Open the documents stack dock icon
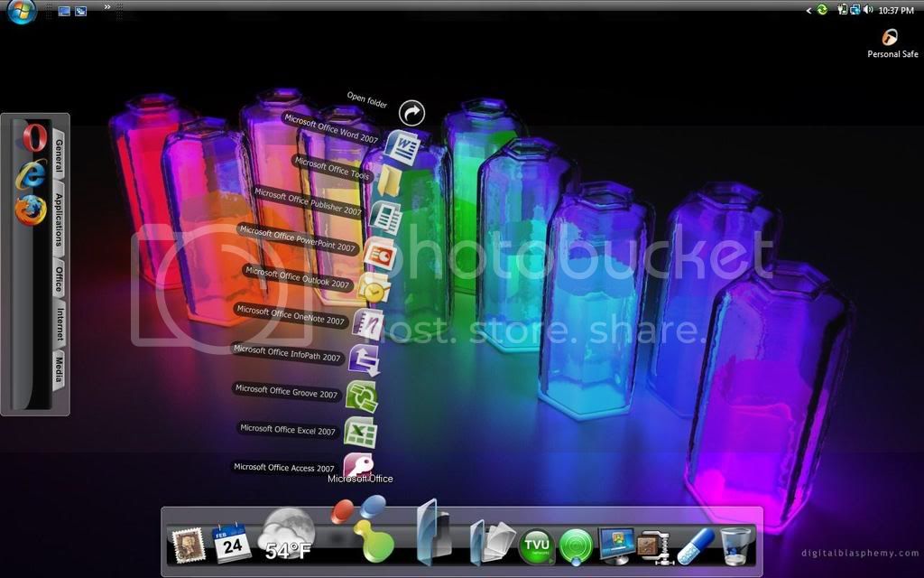The width and height of the screenshot is (924, 578). click(493, 541)
